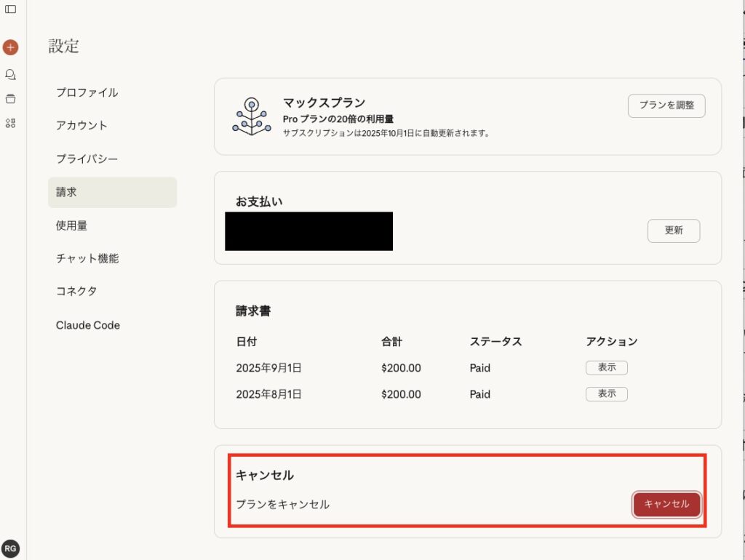Open the 使用量 usage section
Image resolution: width=745 pixels, height=560 pixels.
71,225
